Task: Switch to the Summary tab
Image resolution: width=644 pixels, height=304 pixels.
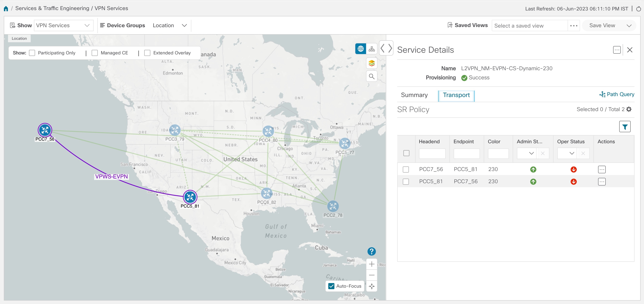Action: [414, 95]
